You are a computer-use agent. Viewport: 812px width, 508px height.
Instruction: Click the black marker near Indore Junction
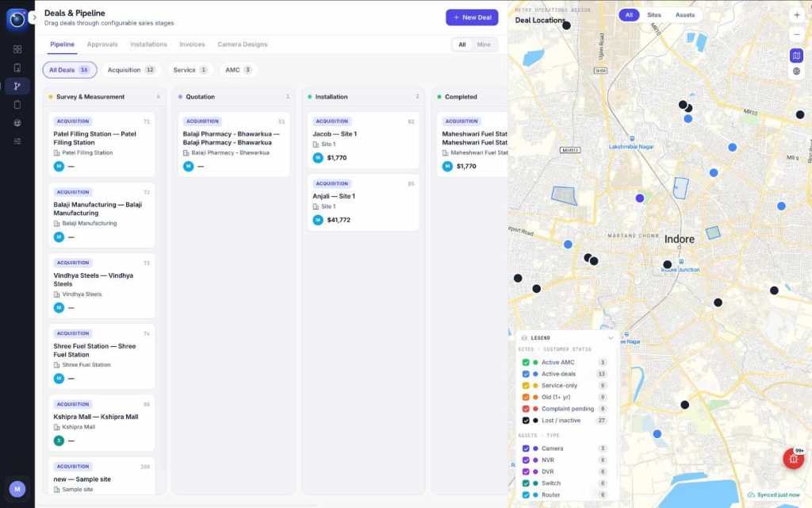click(668, 264)
